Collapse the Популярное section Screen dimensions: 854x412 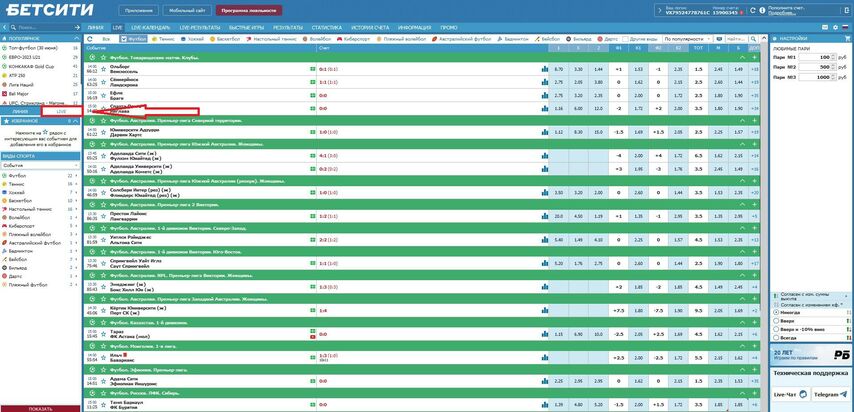77,39
